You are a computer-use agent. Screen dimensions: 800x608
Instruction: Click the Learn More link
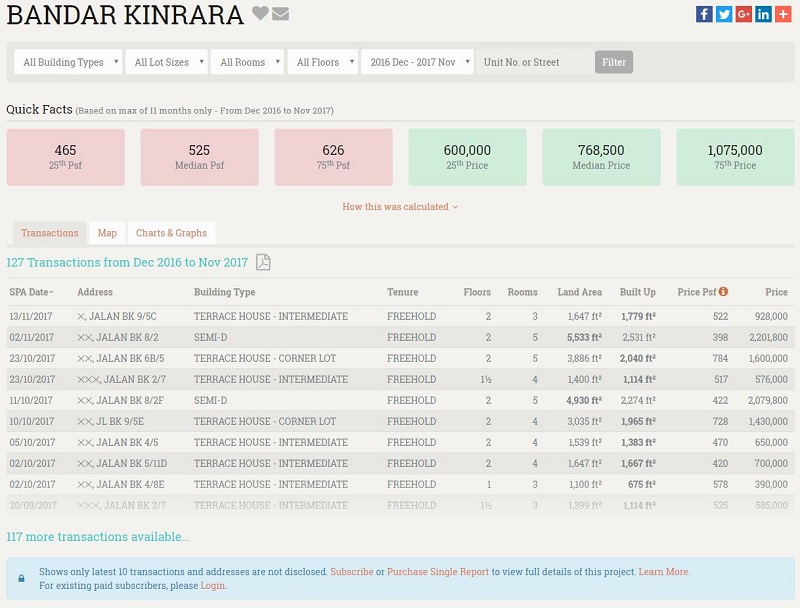click(x=664, y=571)
